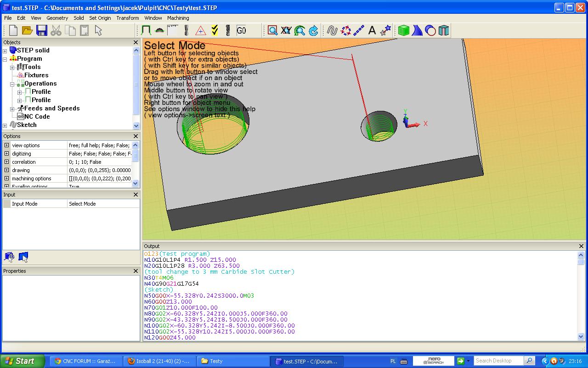588x368 pixels.
Task: Add a Pocket operation from the toolbar
Action: coord(159,30)
